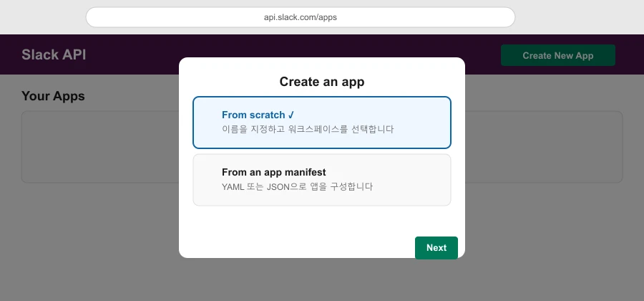The width and height of the screenshot is (644, 301).
Task: Click the text '이름을 지정하고 워크스페이스를 선택합니다'
Action: (308, 130)
